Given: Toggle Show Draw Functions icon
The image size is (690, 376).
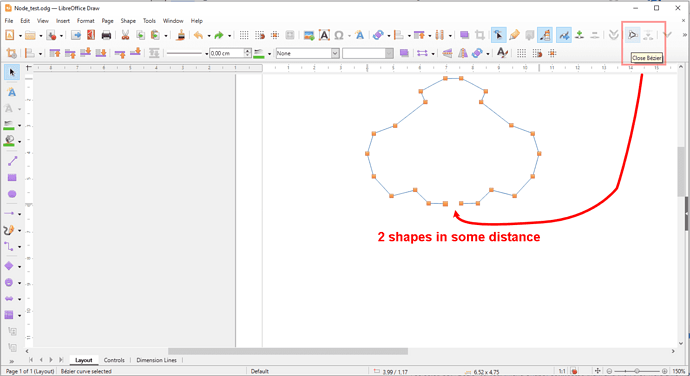Looking at the screenshot, I should click(x=545, y=35).
